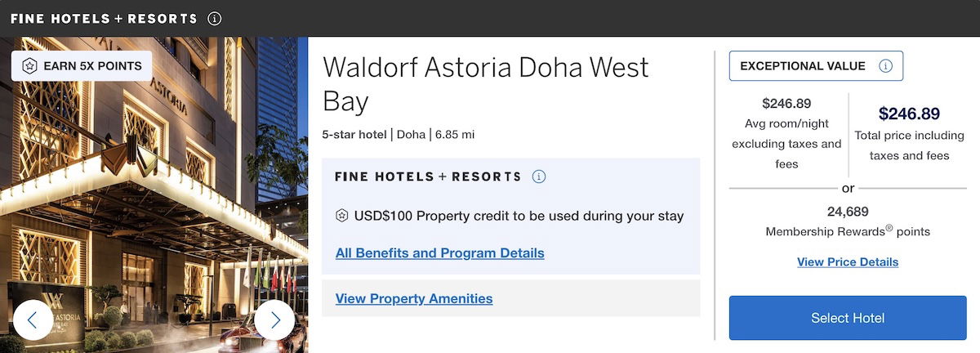Open info icon in the benefits box
The width and height of the screenshot is (980, 353).
(539, 176)
